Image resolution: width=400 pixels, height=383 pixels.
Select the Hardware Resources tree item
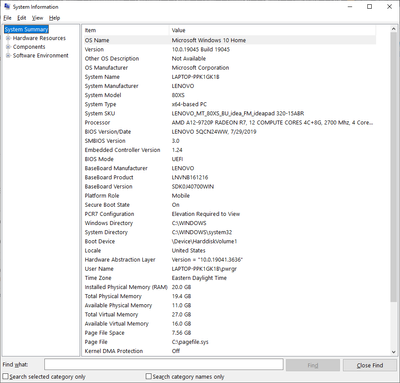click(x=39, y=38)
